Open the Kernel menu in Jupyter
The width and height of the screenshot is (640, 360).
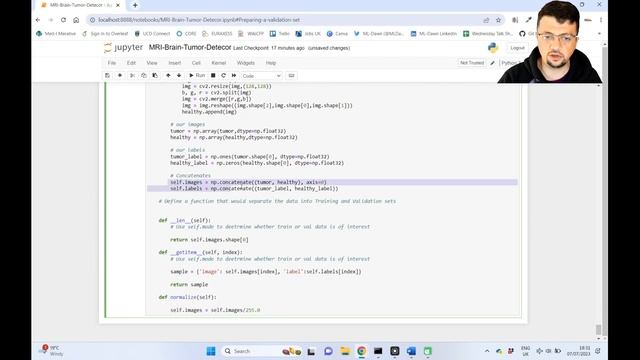point(219,63)
